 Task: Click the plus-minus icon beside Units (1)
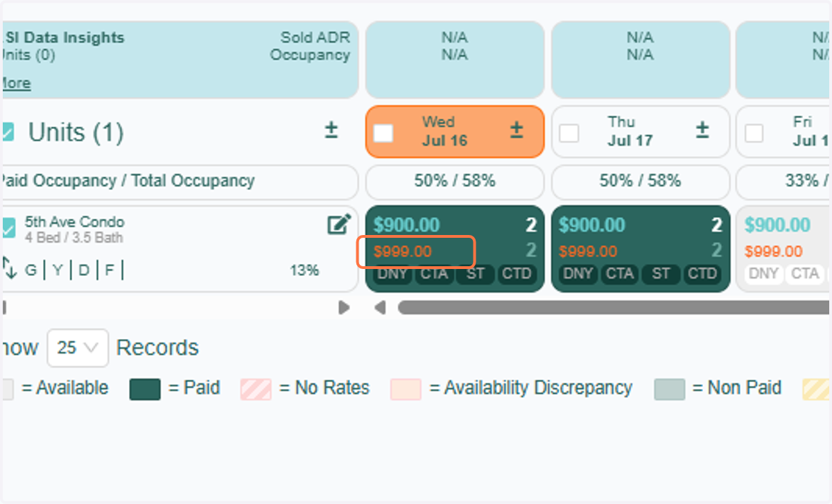click(331, 130)
